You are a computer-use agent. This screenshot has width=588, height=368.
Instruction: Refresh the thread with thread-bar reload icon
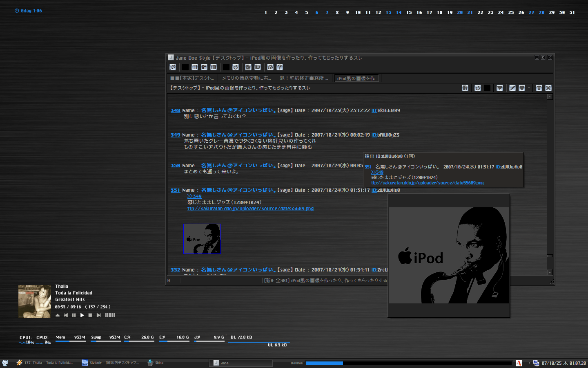tap(478, 88)
